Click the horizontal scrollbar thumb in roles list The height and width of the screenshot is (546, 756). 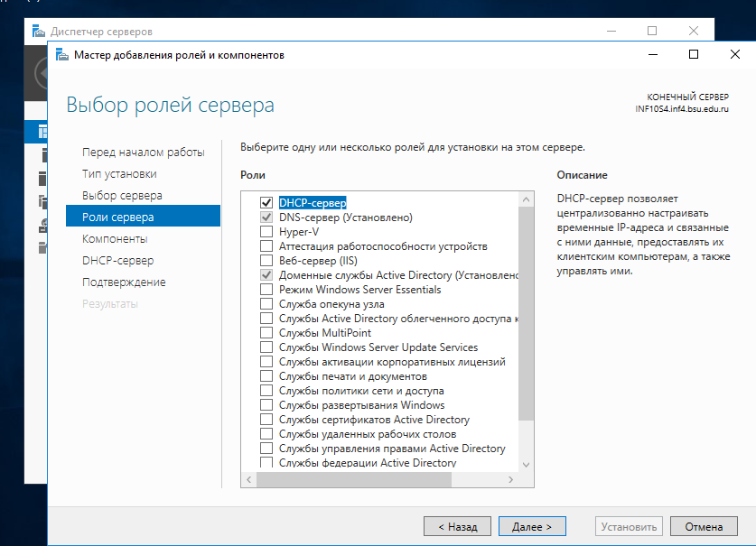pyautogui.click(x=354, y=479)
